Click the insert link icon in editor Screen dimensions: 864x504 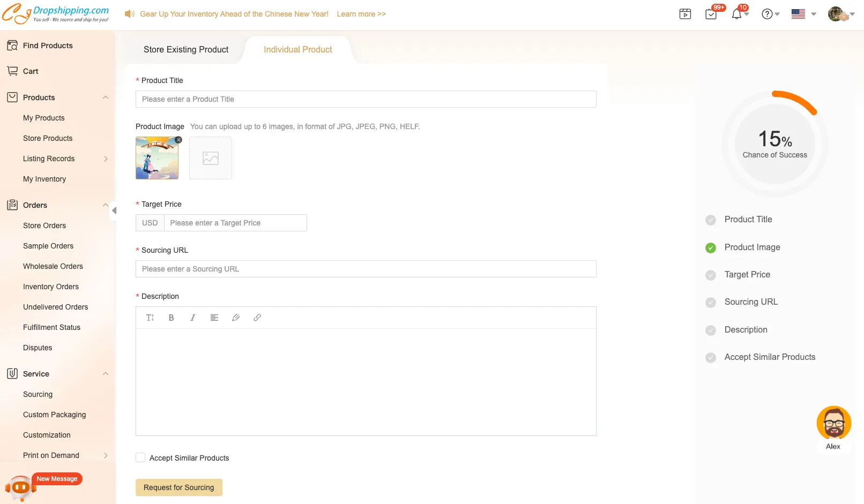257,318
